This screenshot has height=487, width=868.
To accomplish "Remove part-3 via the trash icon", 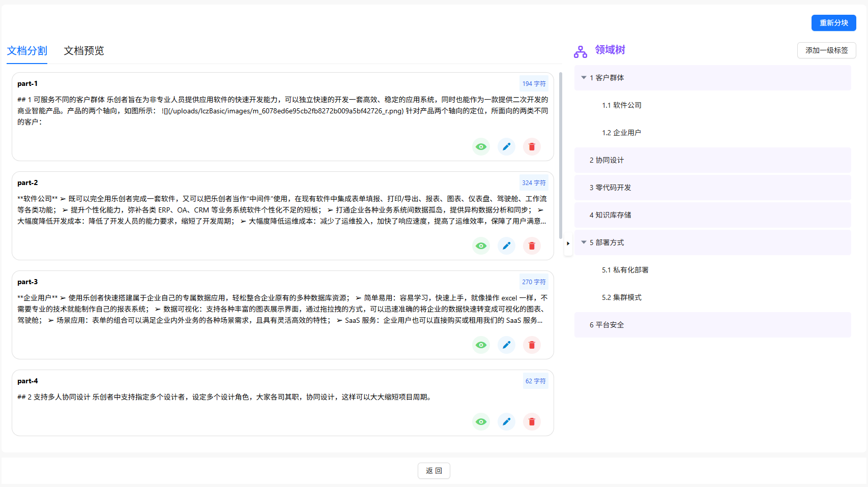I will coord(532,345).
